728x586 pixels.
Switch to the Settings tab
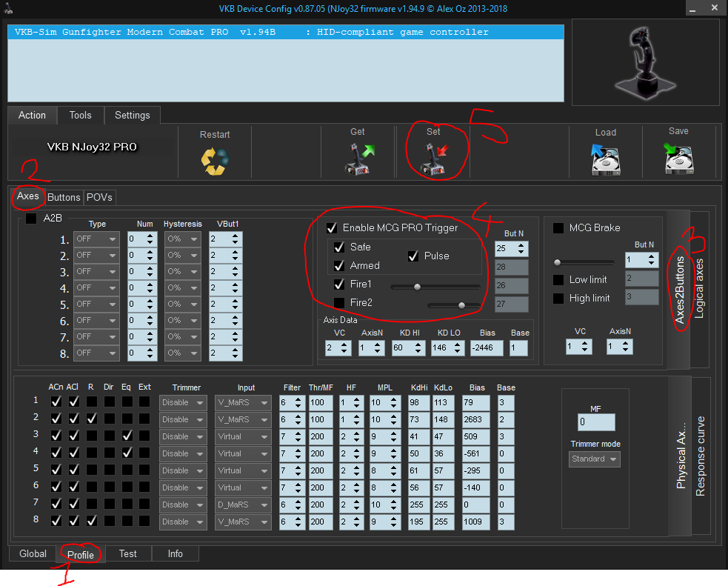coord(133,115)
